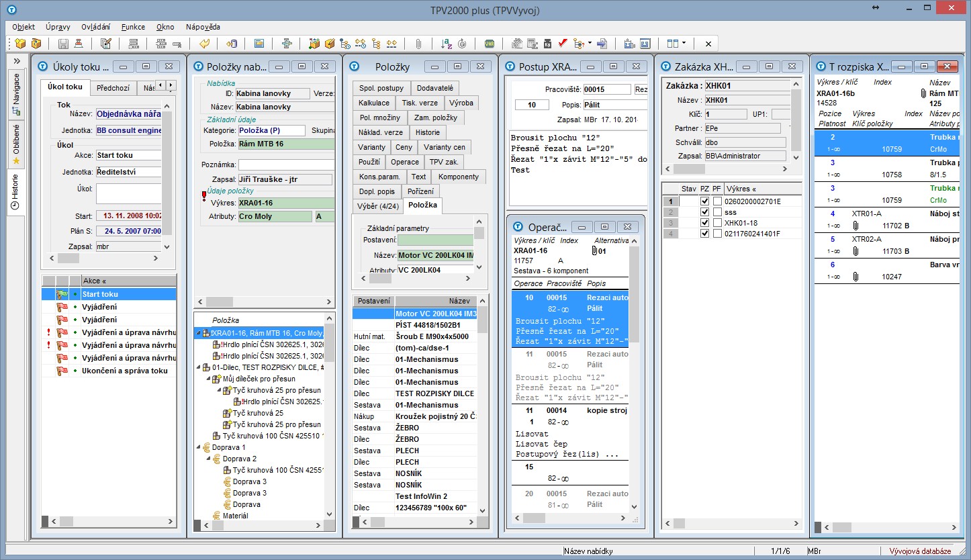Toggle PF checkbox for 0260200002701E
The height and width of the screenshot is (560, 971).
click(x=717, y=201)
